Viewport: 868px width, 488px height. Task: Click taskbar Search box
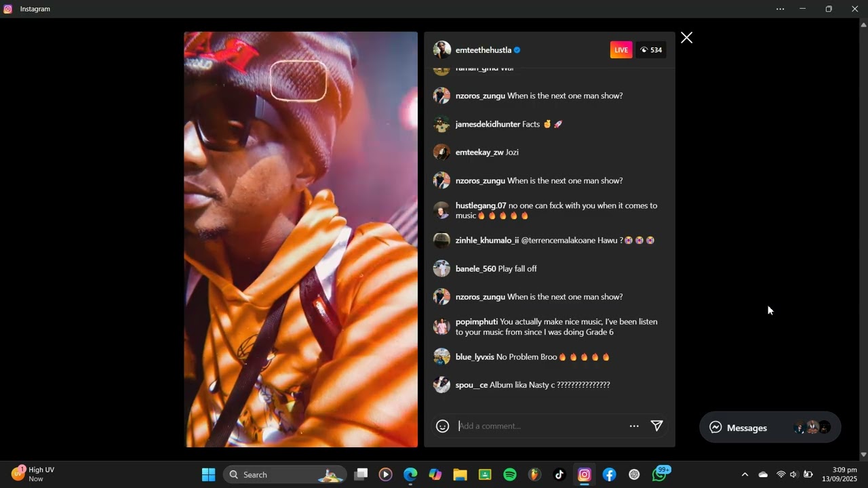point(285,474)
